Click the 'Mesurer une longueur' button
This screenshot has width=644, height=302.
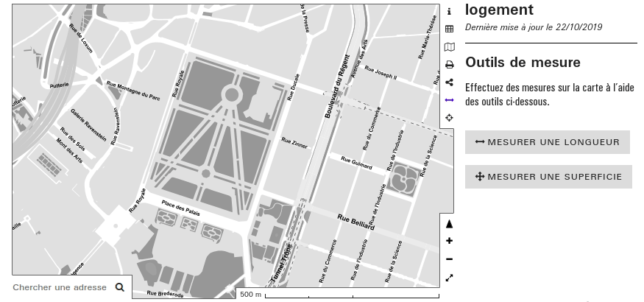coord(547,142)
